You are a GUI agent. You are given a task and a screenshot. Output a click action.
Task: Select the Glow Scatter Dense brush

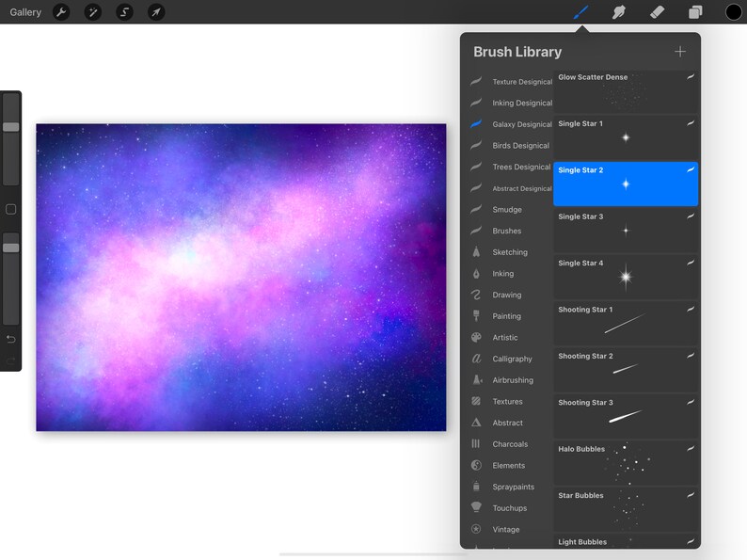pos(626,91)
